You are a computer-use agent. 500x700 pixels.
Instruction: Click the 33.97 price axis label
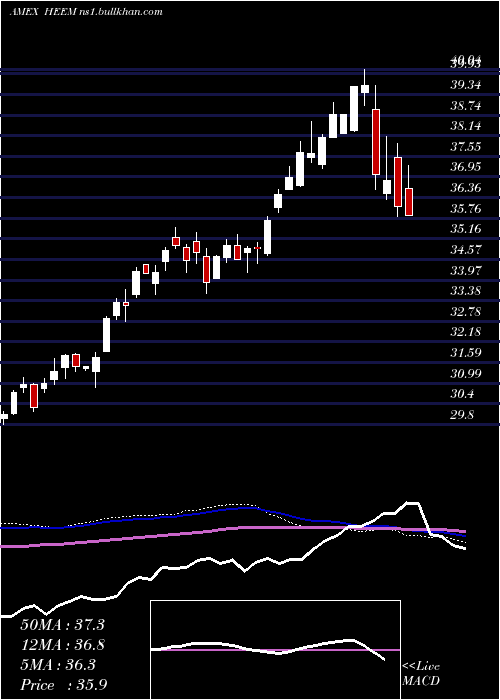point(466,271)
